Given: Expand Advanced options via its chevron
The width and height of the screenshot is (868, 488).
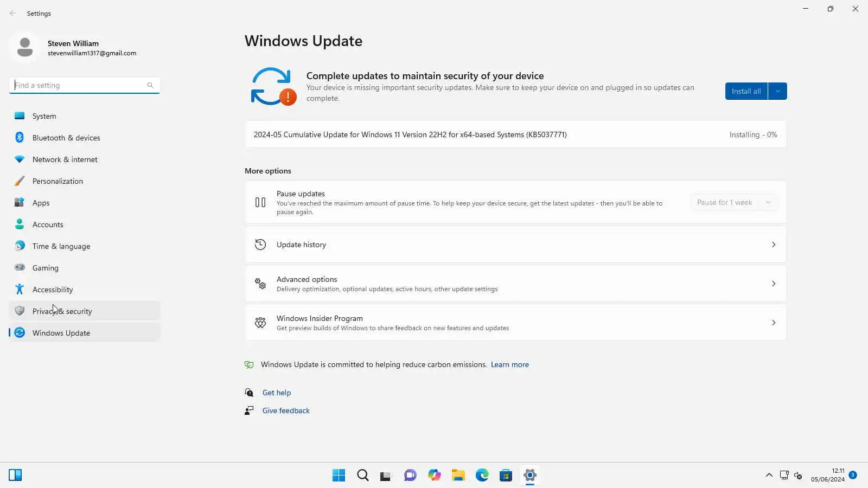Looking at the screenshot, I should pos(774,284).
